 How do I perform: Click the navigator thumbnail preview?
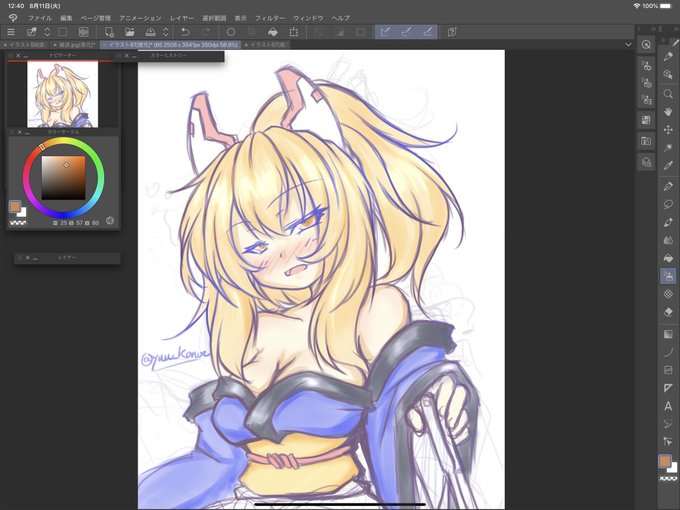[x=62, y=95]
